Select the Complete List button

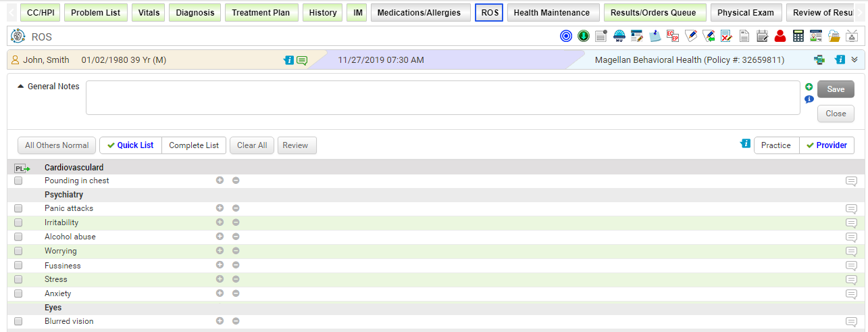(x=194, y=145)
